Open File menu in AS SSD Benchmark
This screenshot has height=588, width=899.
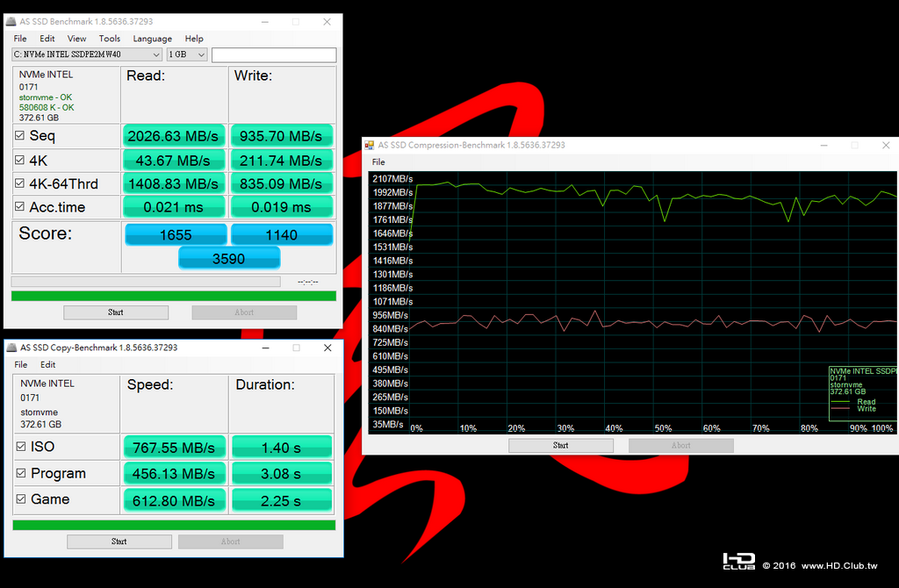[x=20, y=39]
